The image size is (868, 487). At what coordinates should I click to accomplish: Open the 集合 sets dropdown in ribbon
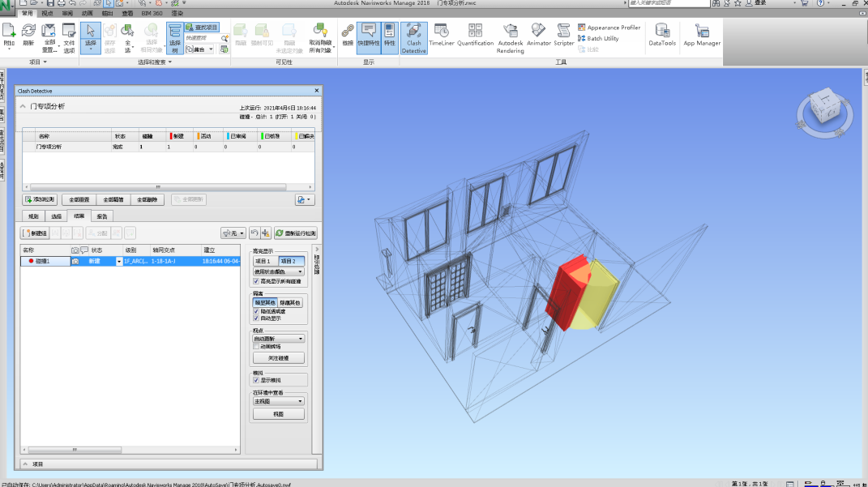pyautogui.click(x=199, y=49)
